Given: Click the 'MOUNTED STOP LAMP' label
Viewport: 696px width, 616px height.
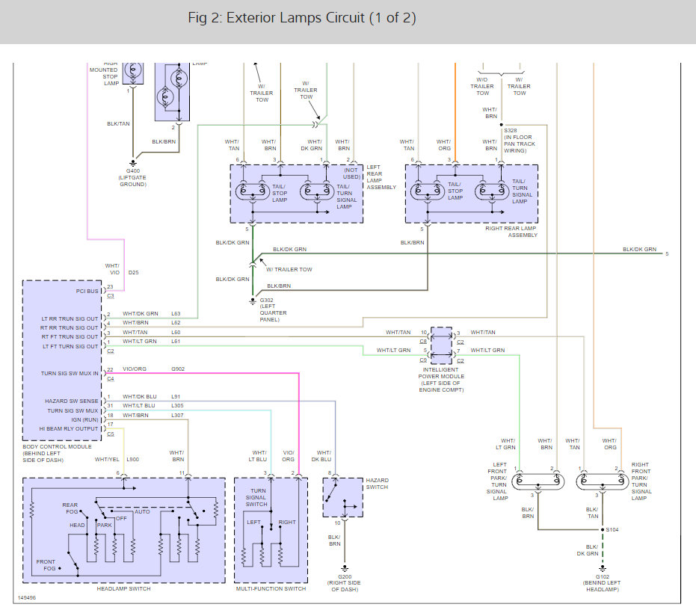Looking at the screenshot, I should point(104,76).
